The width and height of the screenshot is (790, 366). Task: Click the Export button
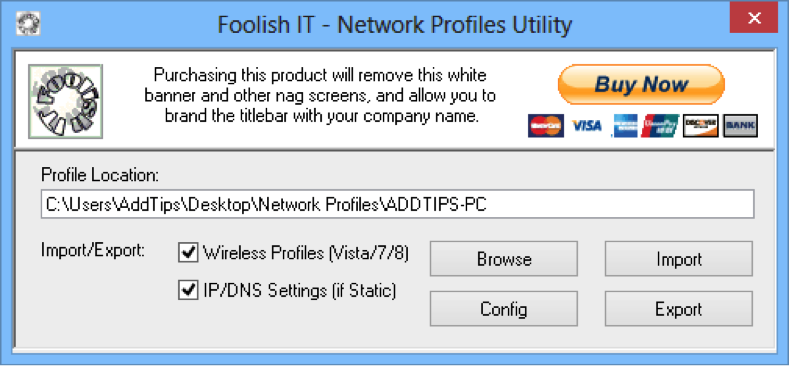[x=679, y=309]
